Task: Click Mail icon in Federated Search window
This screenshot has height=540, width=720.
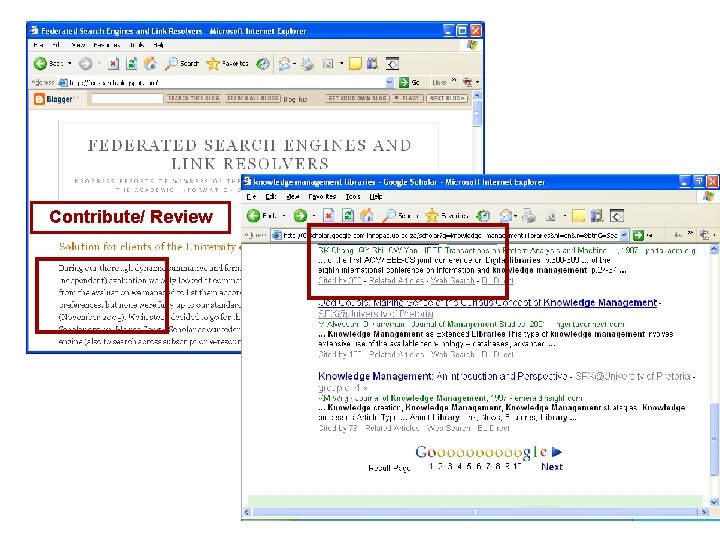Action: pyautogui.click(x=284, y=64)
